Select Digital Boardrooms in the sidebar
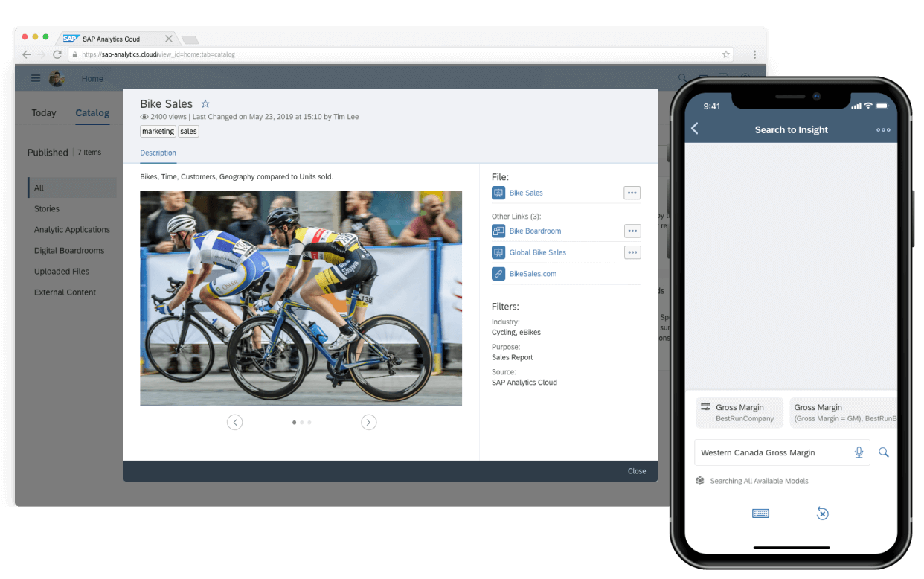Screen dimensions: 924x579 click(69, 251)
